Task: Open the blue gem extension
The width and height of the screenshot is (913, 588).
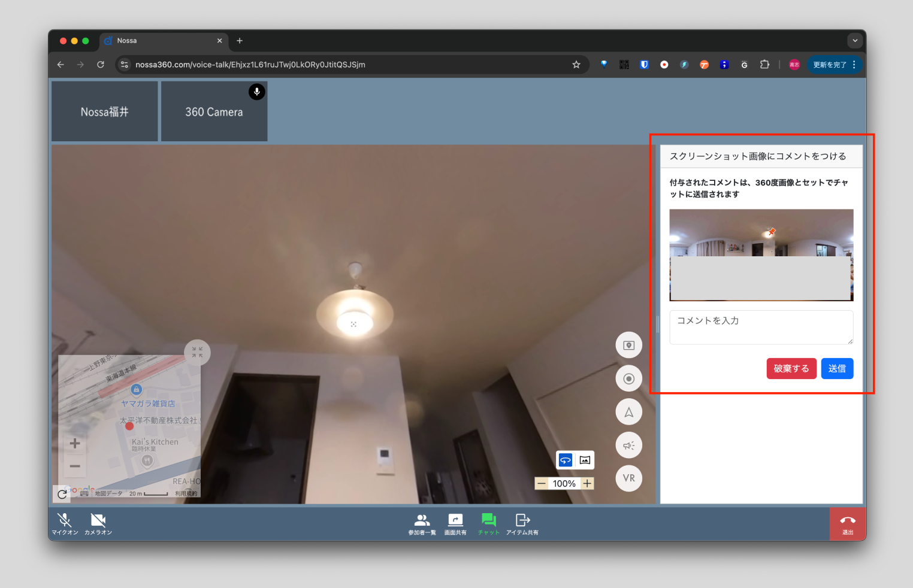Action: [604, 65]
